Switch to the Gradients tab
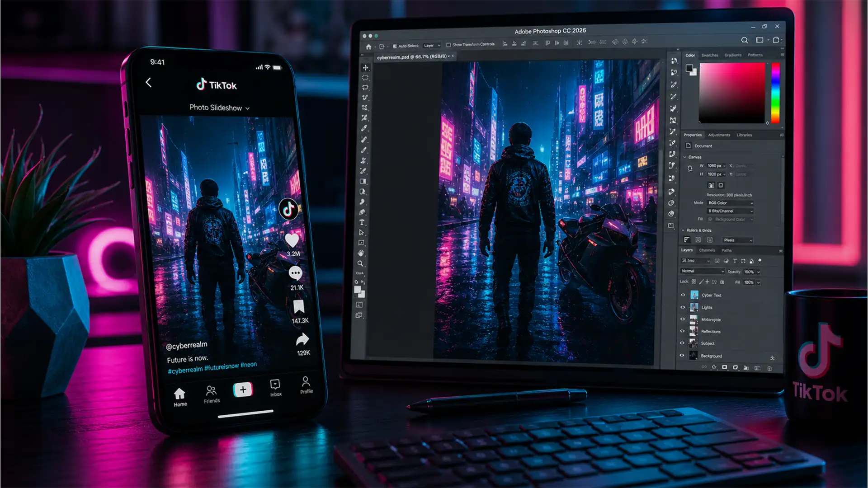Image resolution: width=868 pixels, height=488 pixels. (733, 55)
